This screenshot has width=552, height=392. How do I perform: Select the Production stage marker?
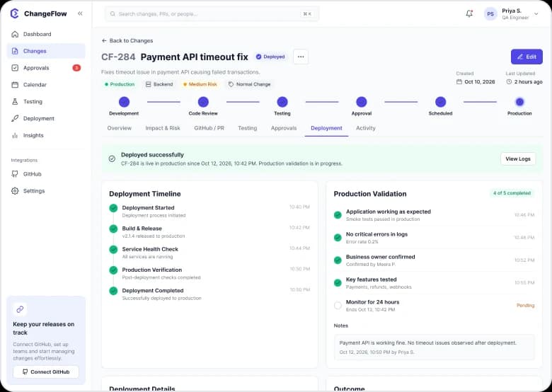pos(519,102)
